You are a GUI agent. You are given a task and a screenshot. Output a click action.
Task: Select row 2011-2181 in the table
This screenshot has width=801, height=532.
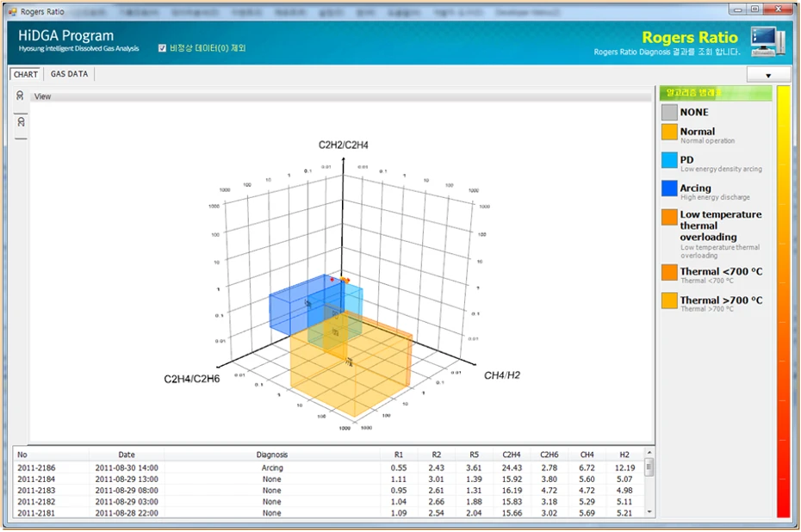point(329,512)
